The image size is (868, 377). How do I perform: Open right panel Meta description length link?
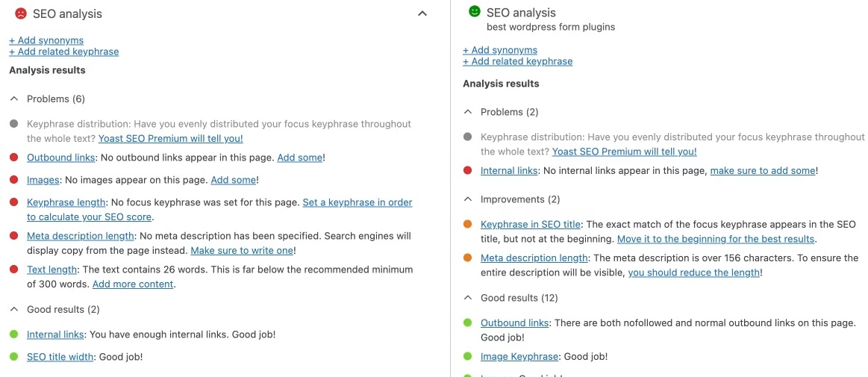[x=534, y=258]
